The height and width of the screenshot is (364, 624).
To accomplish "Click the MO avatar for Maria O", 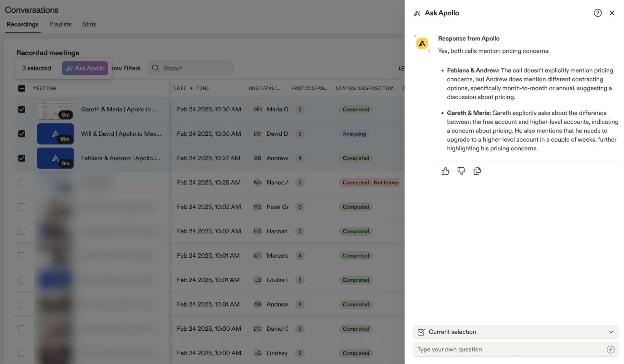I will pyautogui.click(x=258, y=109).
